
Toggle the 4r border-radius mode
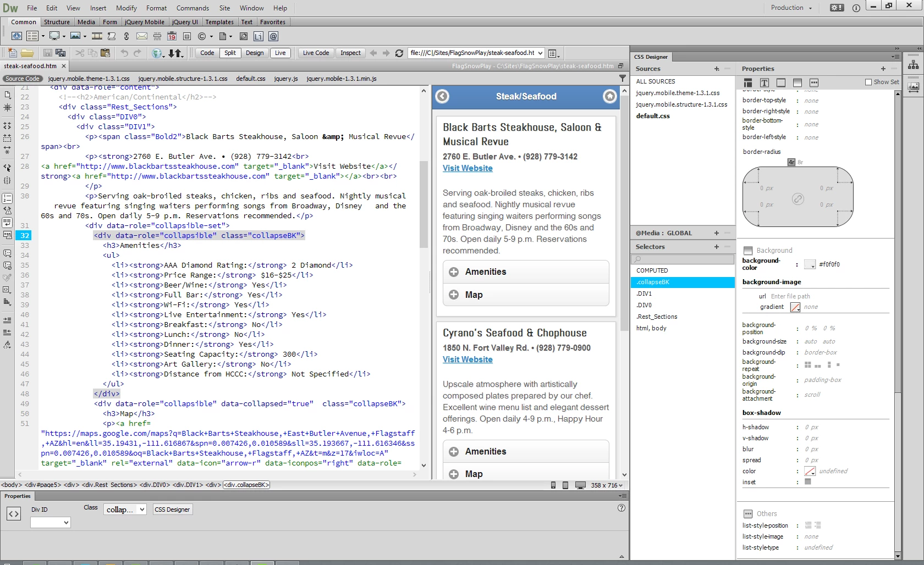tap(791, 163)
